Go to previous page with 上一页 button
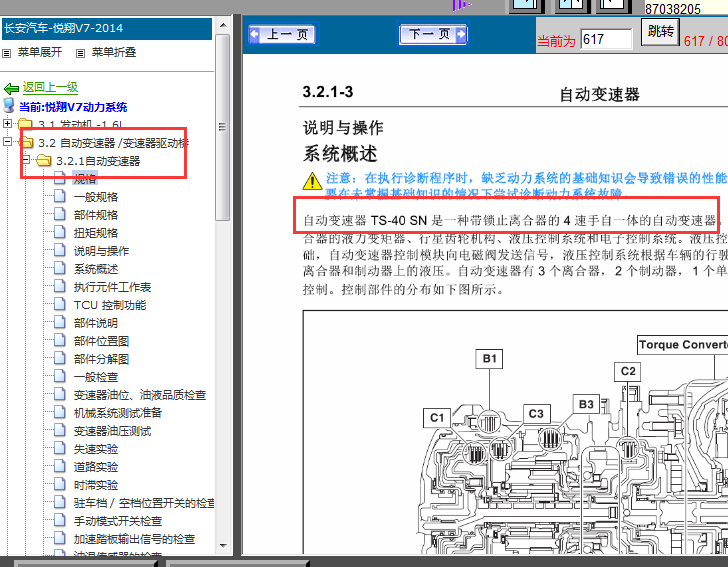Viewport: 728px width, 567px height. coord(282,34)
